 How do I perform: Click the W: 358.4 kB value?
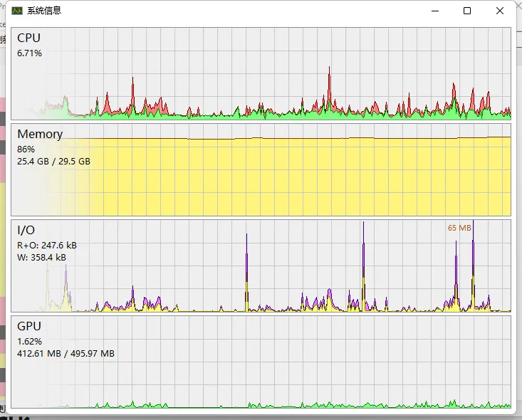pyautogui.click(x=41, y=257)
